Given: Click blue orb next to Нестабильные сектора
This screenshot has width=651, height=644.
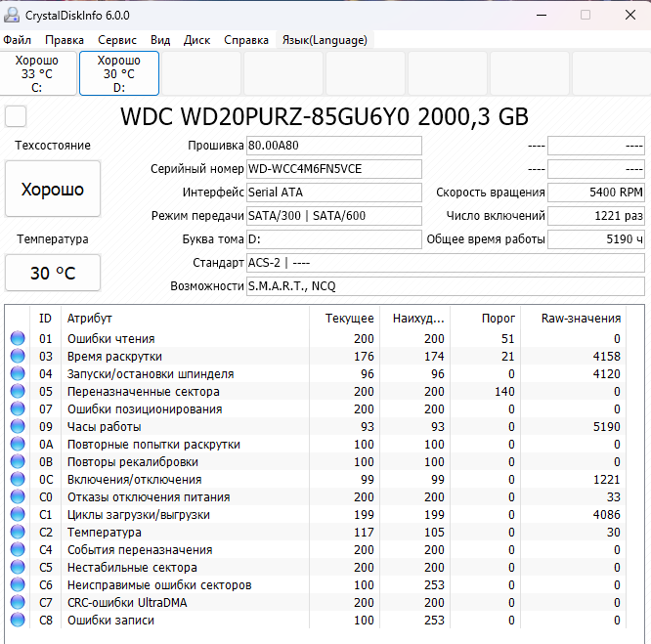Looking at the screenshot, I should pyautogui.click(x=18, y=568).
